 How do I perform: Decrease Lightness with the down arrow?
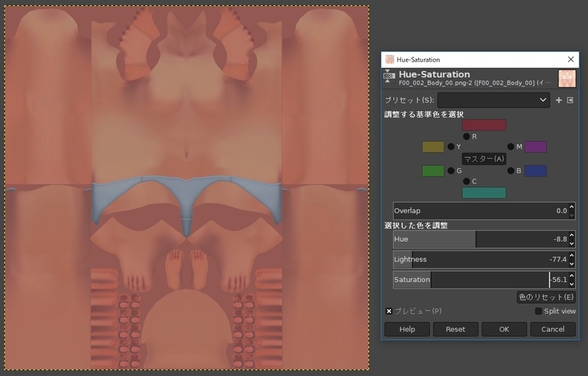(x=572, y=264)
